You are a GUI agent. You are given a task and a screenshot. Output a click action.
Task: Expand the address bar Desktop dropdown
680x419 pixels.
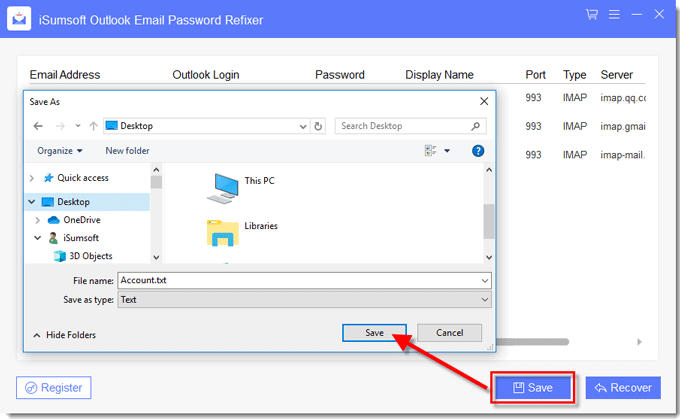click(303, 126)
